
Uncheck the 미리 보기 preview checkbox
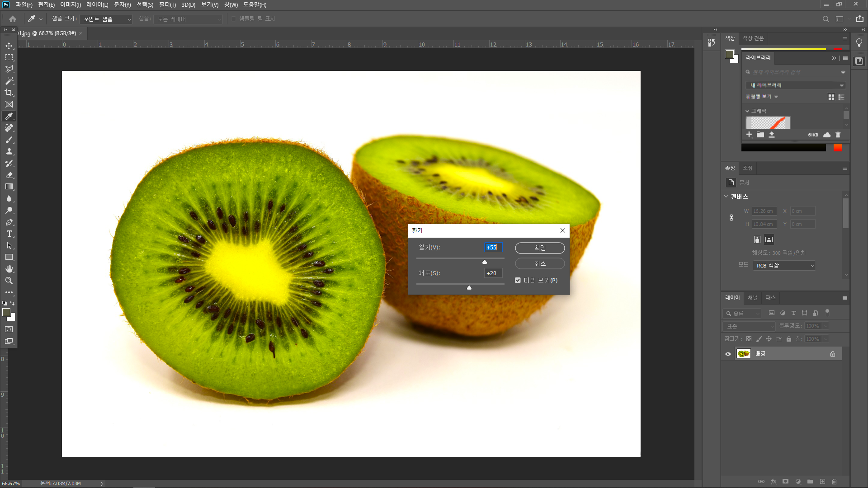coord(518,280)
